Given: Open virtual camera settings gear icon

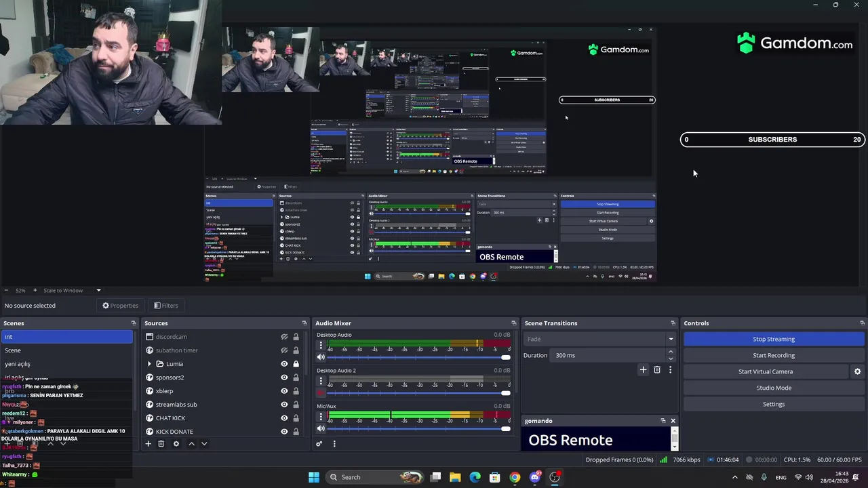Looking at the screenshot, I should [857, 371].
